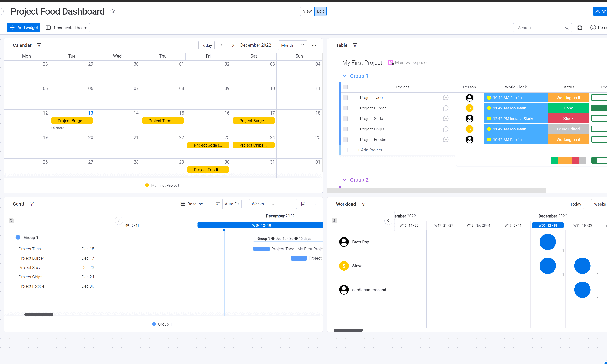Viewport: 607px width, 364px height.
Task: Select all projects with header checkbox
Action: [345, 87]
